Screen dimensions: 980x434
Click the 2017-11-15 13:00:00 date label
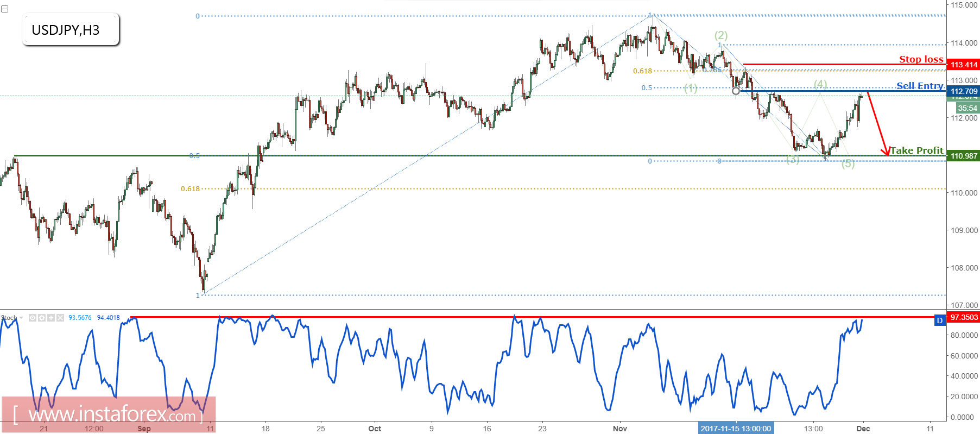point(736,429)
